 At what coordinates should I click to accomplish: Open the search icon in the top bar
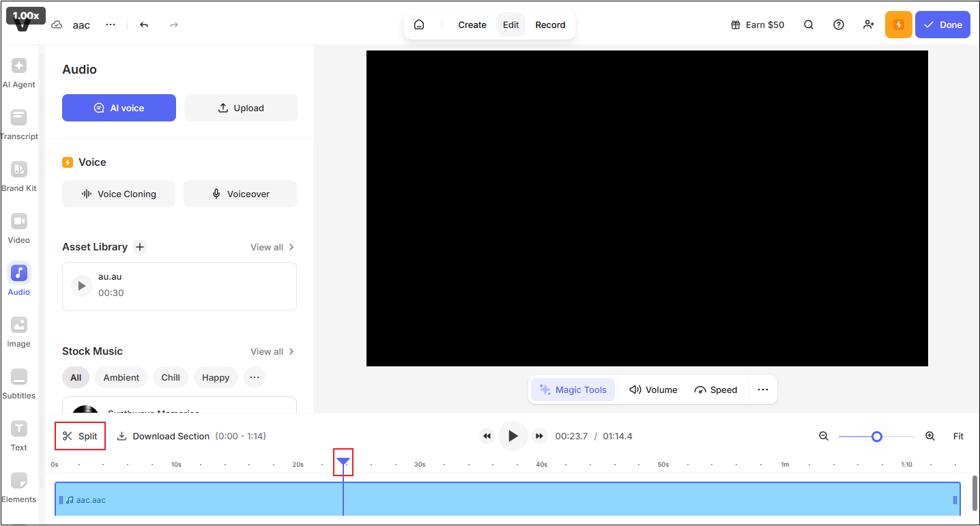click(809, 25)
